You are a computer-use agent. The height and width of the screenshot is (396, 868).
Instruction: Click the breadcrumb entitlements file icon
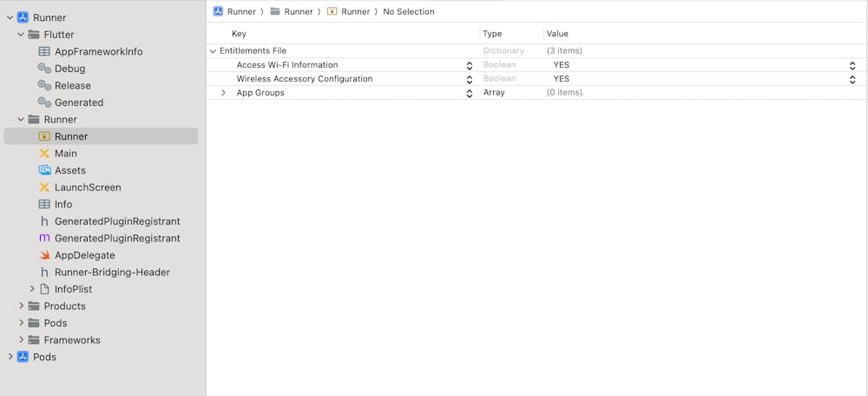(x=332, y=11)
